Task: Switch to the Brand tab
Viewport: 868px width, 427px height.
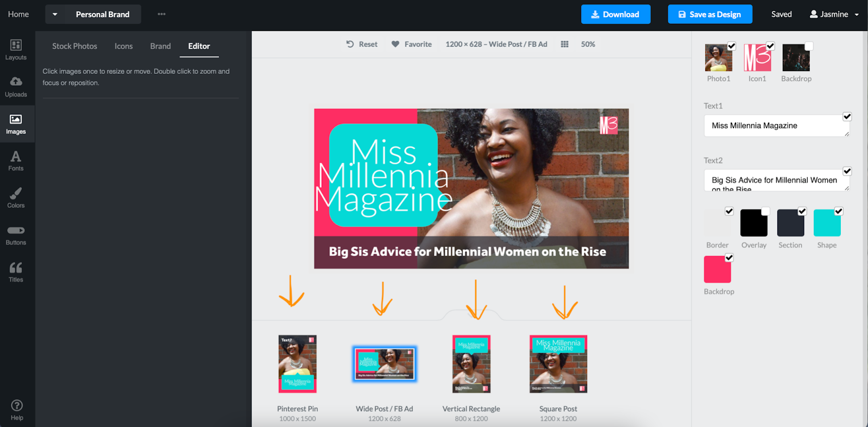Action: (161, 46)
